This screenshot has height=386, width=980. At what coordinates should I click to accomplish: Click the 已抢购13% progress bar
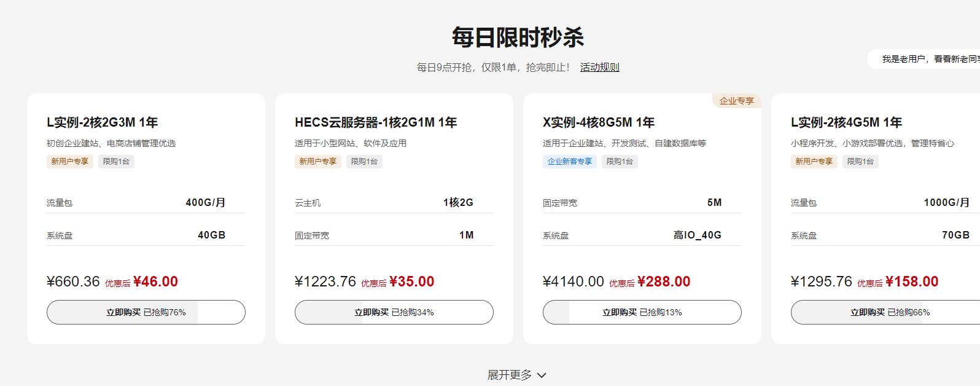642,312
